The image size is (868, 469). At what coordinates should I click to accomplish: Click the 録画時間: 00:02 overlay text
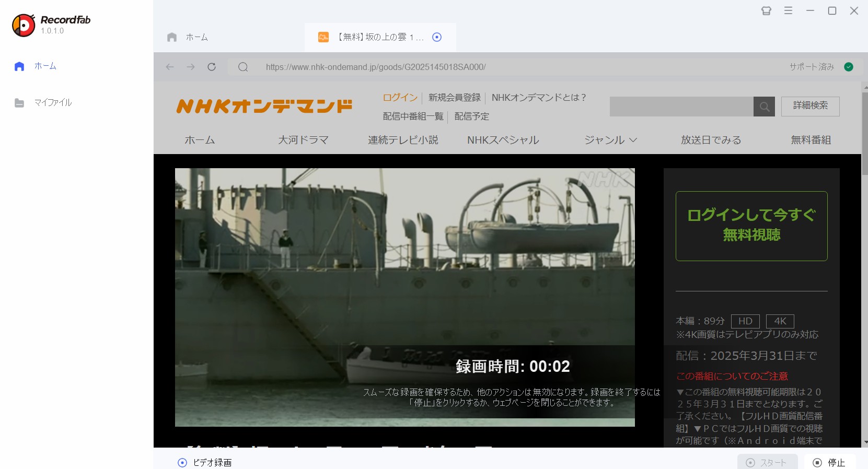click(513, 367)
